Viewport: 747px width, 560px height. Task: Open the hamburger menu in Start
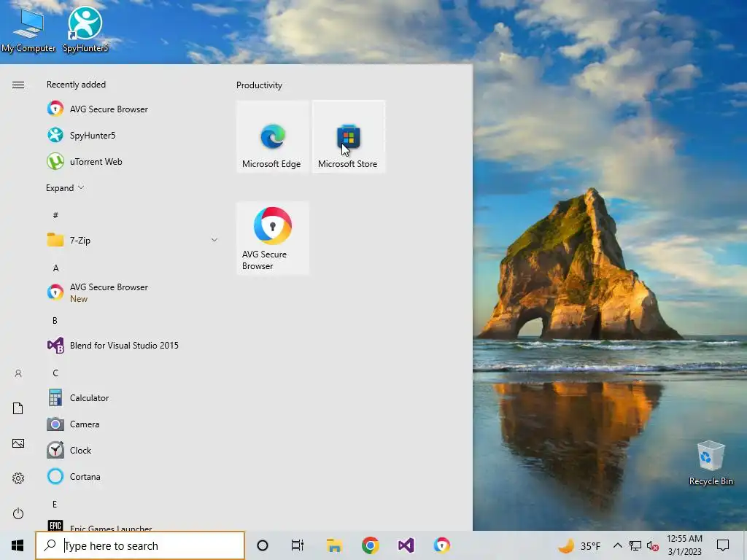pos(18,85)
